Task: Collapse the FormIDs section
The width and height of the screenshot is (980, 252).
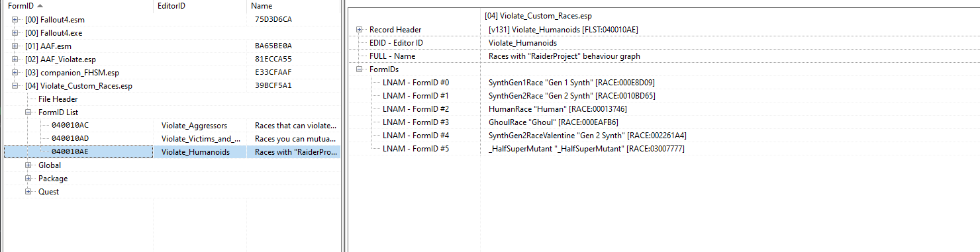Action: [360, 69]
